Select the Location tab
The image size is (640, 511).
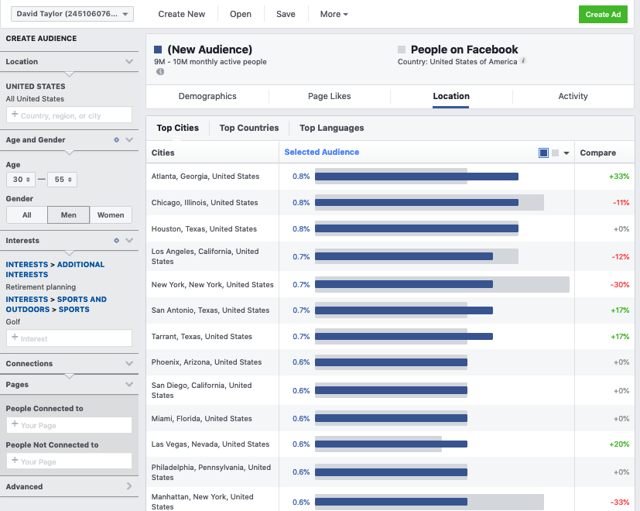click(x=451, y=96)
